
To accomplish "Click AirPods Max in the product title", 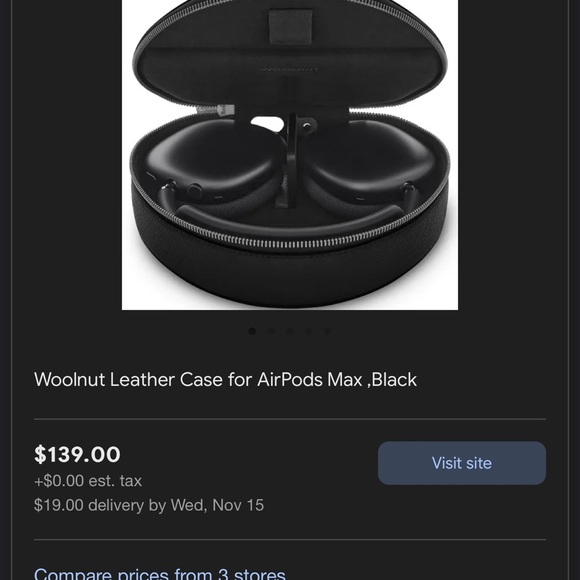I will (x=310, y=380).
